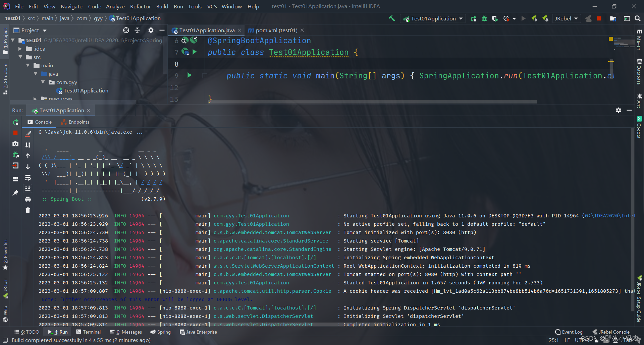Toggle the Maven tool window
This screenshot has width=644, height=345.
tap(639, 40)
